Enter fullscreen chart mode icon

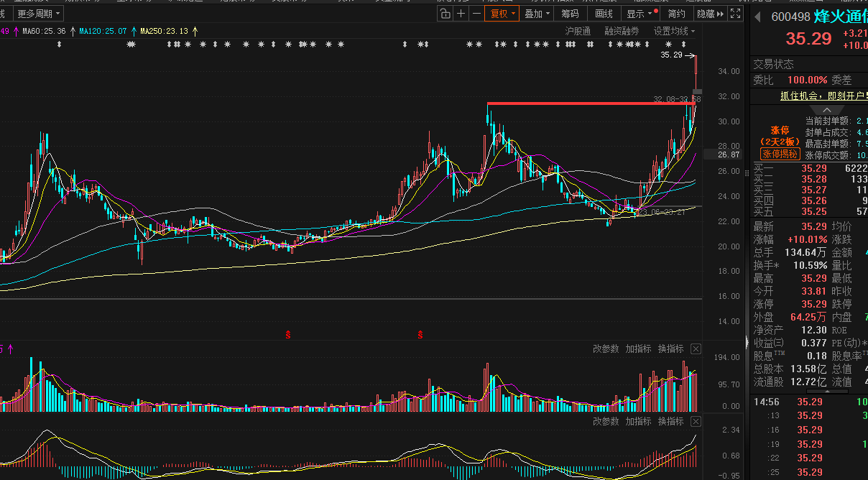(735, 14)
